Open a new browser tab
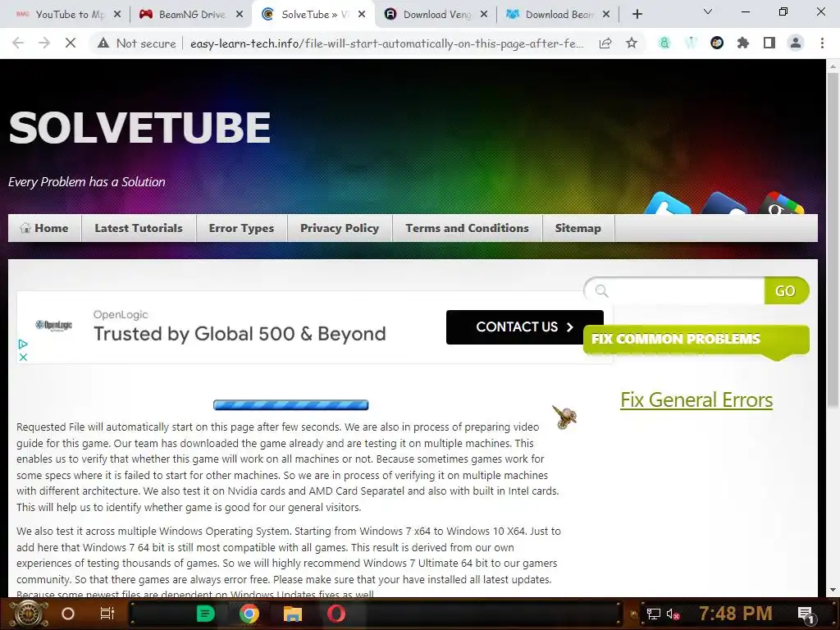The image size is (840, 630). click(x=637, y=15)
